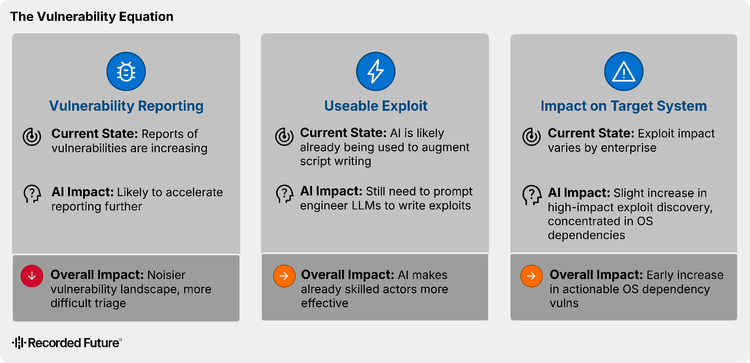Click the AI Impact head icon in Impact on Target System

point(532,195)
